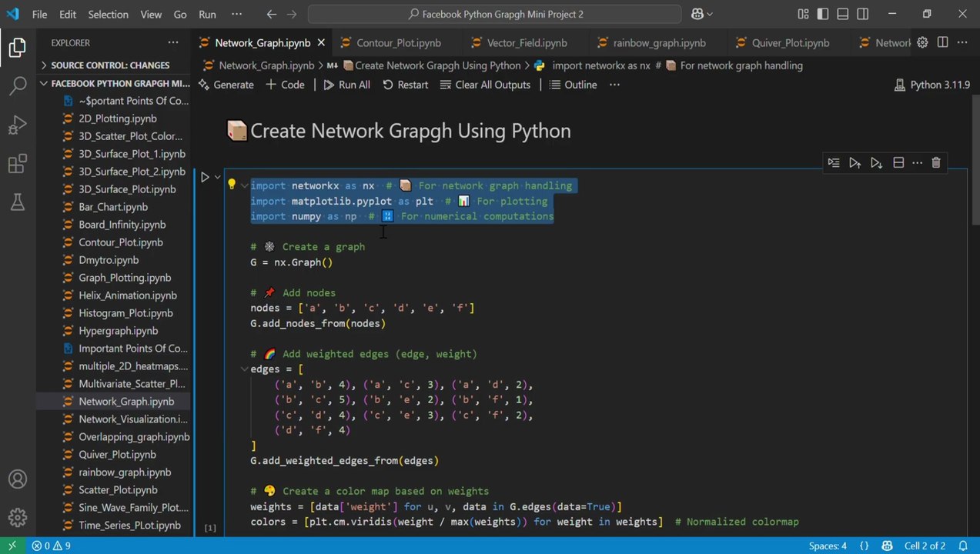Viewport: 980px width, 554px height.
Task: Click Run All in notebook toolbar
Action: click(346, 85)
